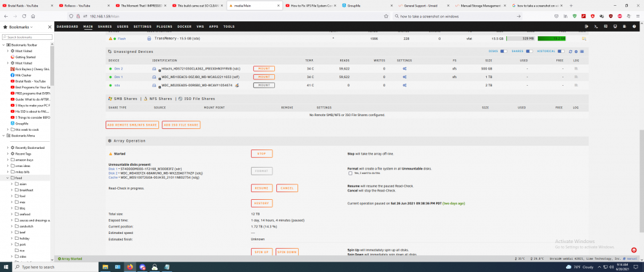Click the Search bookmarks field
The width and height of the screenshot is (644, 272).
(x=27, y=37)
